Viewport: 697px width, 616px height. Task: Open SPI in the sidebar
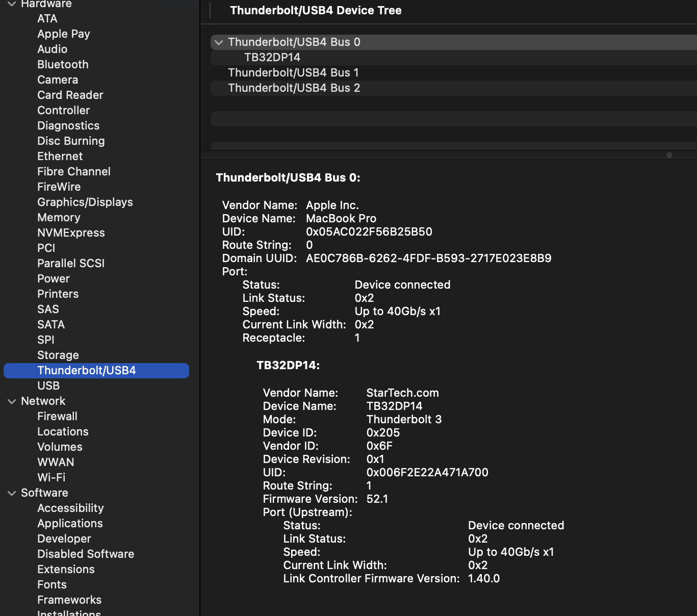46,340
